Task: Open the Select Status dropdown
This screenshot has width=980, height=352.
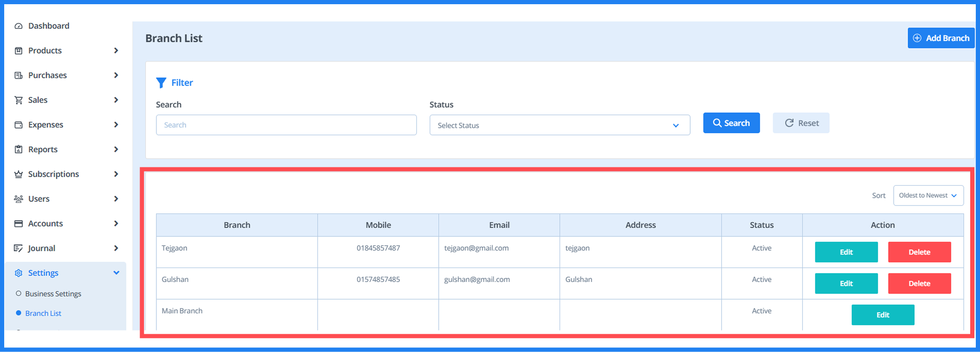Action: [x=560, y=125]
